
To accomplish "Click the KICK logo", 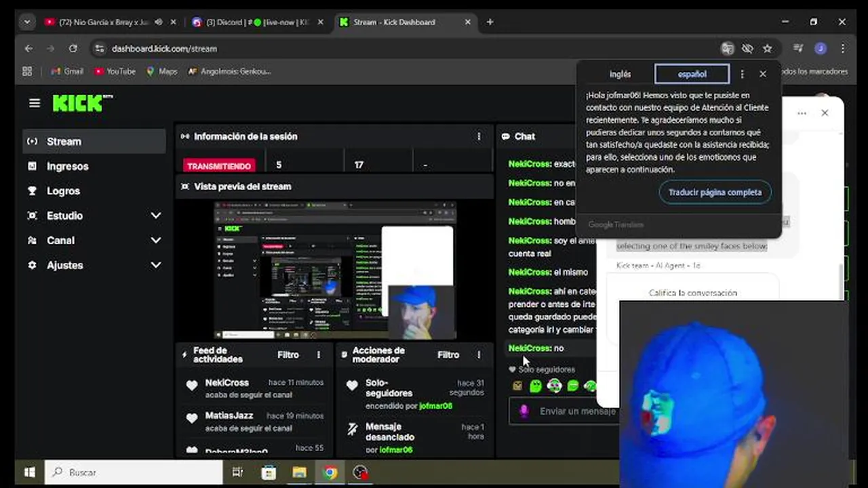I will [x=82, y=103].
